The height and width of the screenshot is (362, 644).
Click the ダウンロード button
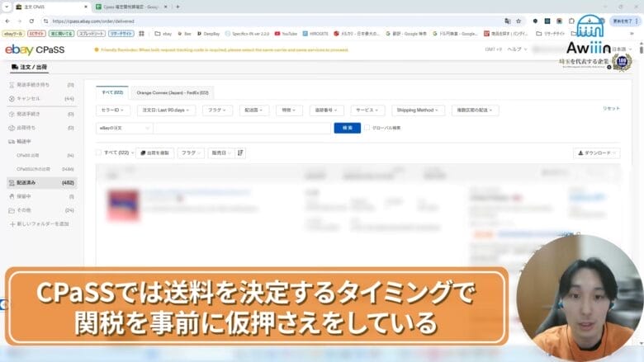[x=597, y=153]
